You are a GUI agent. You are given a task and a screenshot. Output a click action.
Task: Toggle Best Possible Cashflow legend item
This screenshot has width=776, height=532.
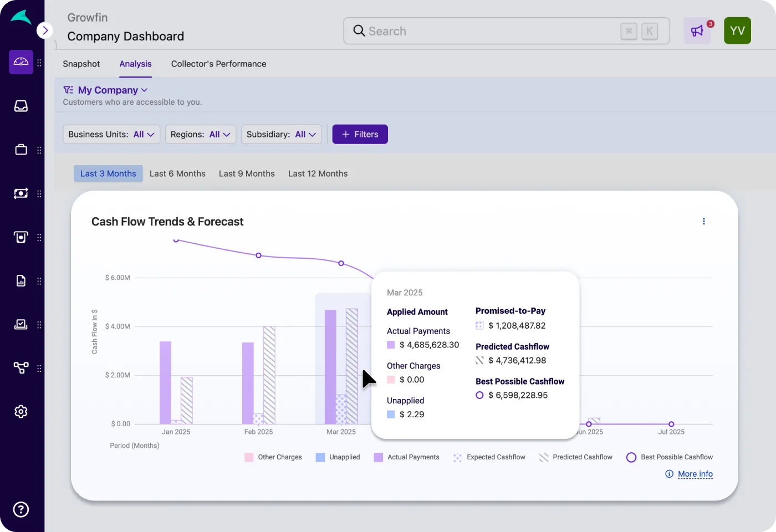670,457
